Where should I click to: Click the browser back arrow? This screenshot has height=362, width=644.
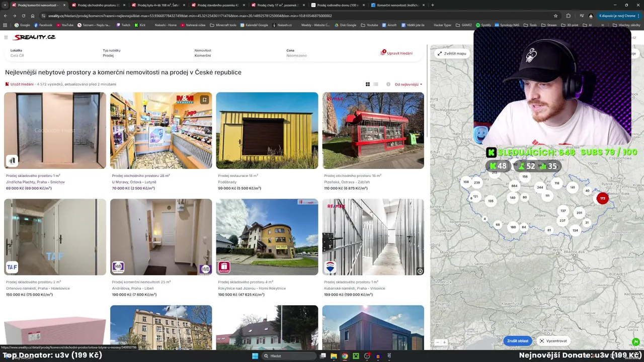click(6, 16)
